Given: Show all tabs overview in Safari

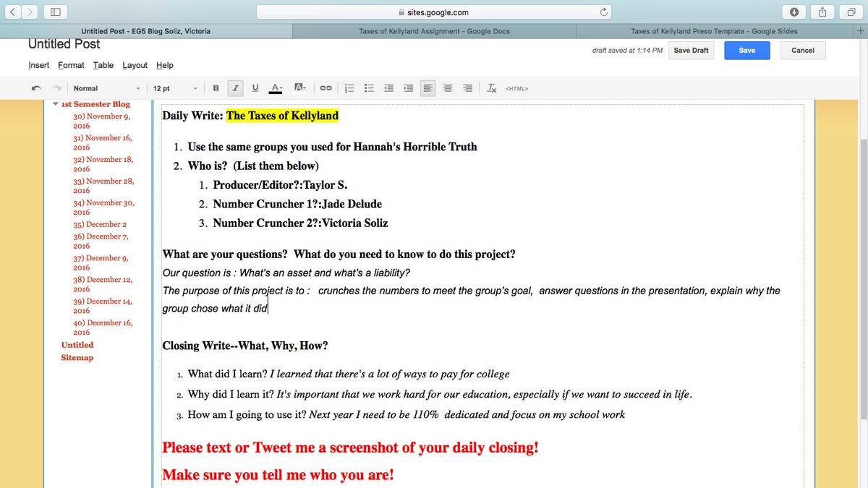Looking at the screenshot, I should pos(851,12).
